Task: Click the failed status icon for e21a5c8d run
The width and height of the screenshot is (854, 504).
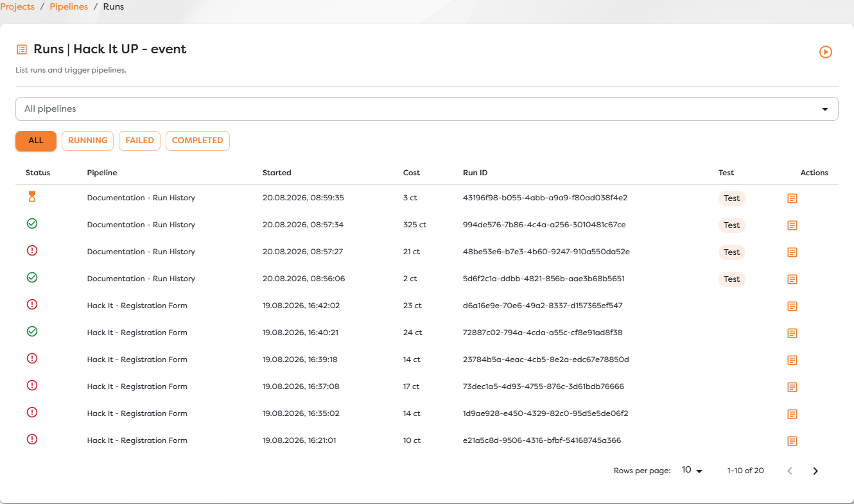Action: coord(32,439)
